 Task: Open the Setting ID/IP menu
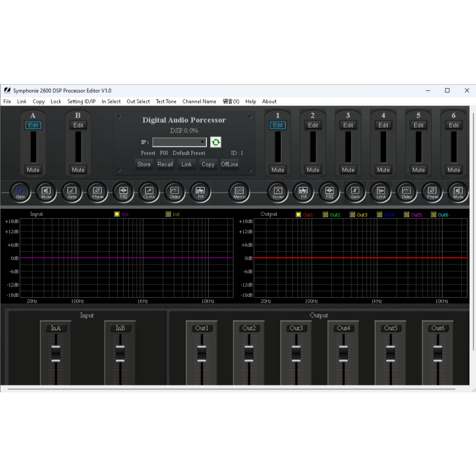point(81,101)
